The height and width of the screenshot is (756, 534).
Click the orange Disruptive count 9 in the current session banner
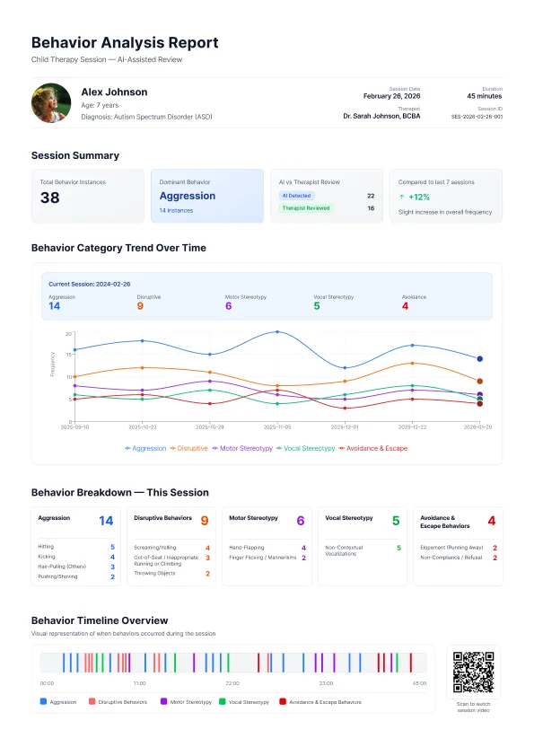click(140, 306)
